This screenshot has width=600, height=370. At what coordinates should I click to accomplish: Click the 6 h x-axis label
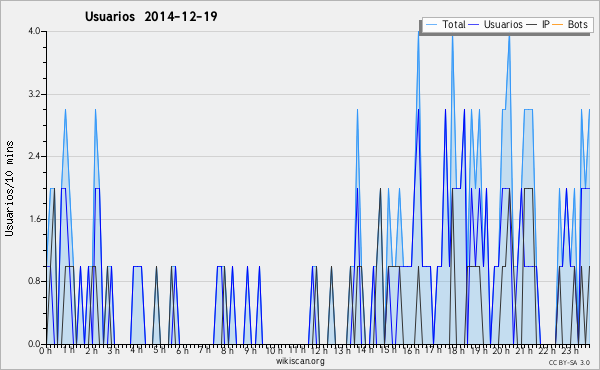pos(182,350)
